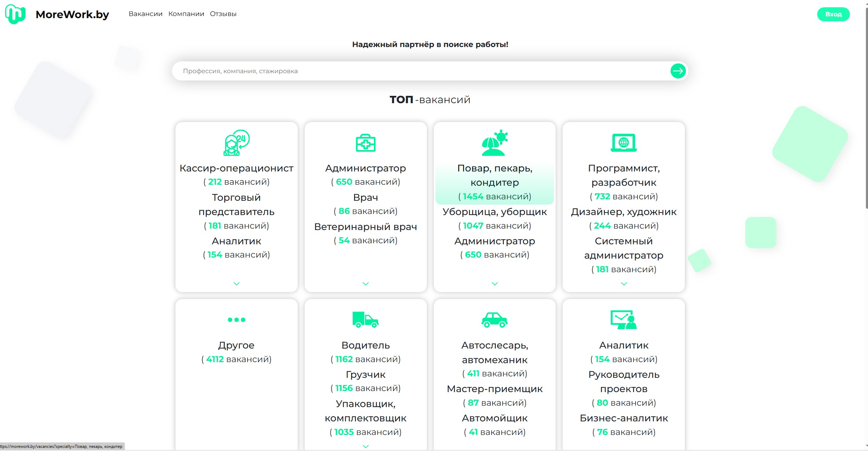The width and height of the screenshot is (868, 451).
Task: Expand the Повар, пекарь card chevron
Action: click(495, 284)
